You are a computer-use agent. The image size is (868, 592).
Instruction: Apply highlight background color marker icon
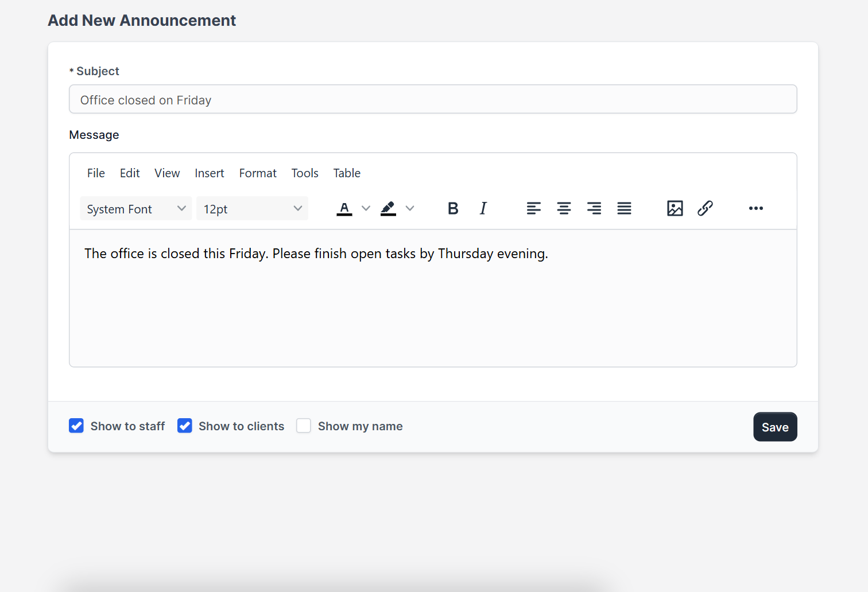(389, 208)
